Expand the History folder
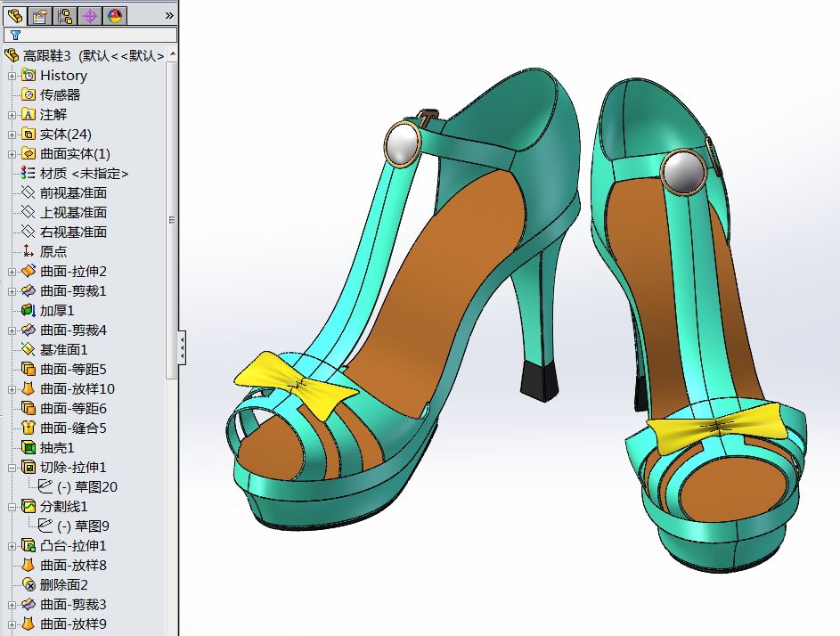 pyautogui.click(x=12, y=76)
